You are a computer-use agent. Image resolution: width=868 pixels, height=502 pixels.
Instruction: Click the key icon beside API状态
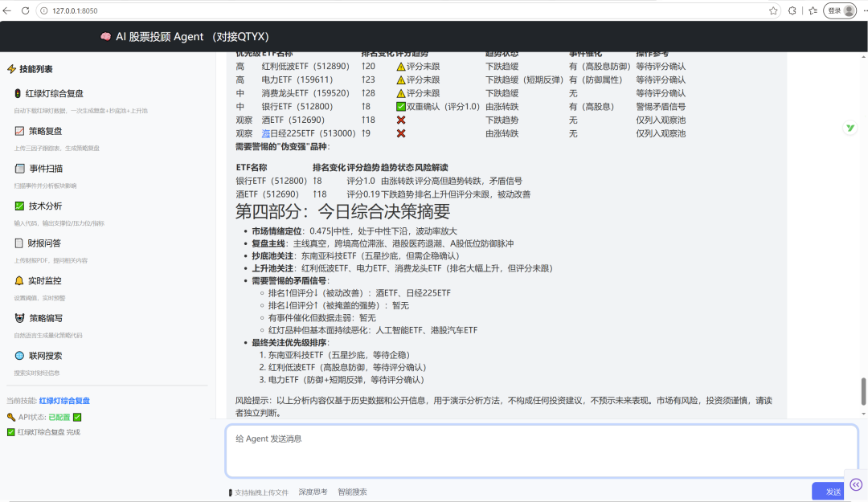11,418
